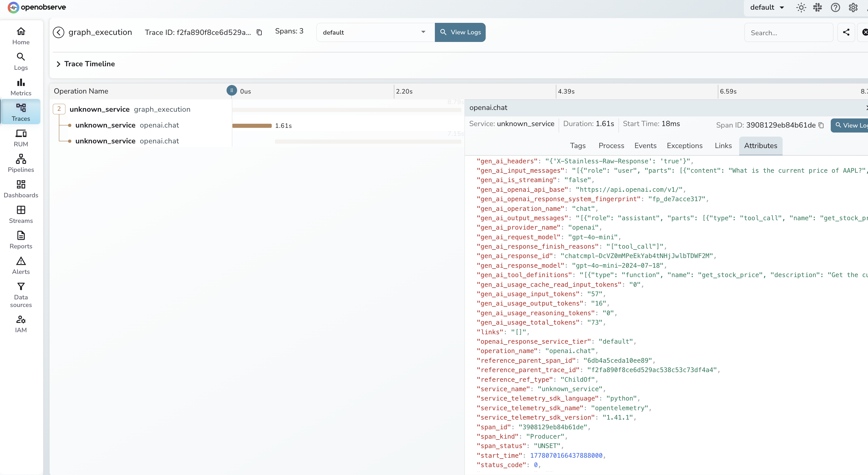Viewport: 868px width, 475px height.
Task: Switch to the Links tab
Action: tap(723, 146)
